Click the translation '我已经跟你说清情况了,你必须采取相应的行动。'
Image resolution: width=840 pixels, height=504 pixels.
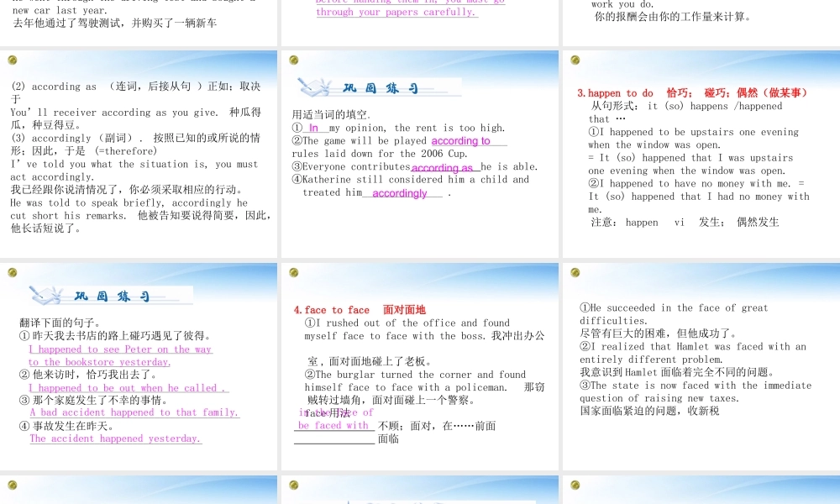127,190
